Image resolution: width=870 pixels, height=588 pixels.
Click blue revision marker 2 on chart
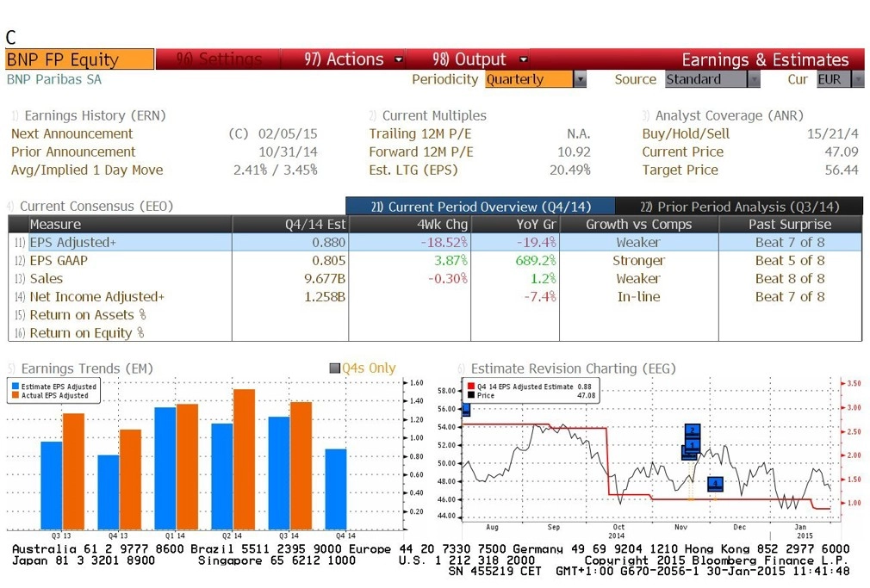click(x=692, y=430)
